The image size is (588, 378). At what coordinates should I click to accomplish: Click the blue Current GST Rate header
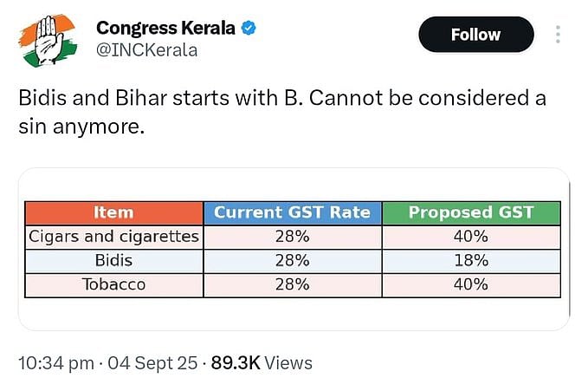[293, 212]
